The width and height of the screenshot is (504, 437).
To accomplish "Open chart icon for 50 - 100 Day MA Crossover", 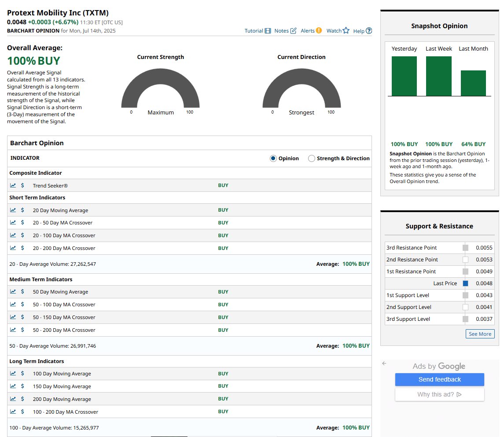I will tap(13, 304).
